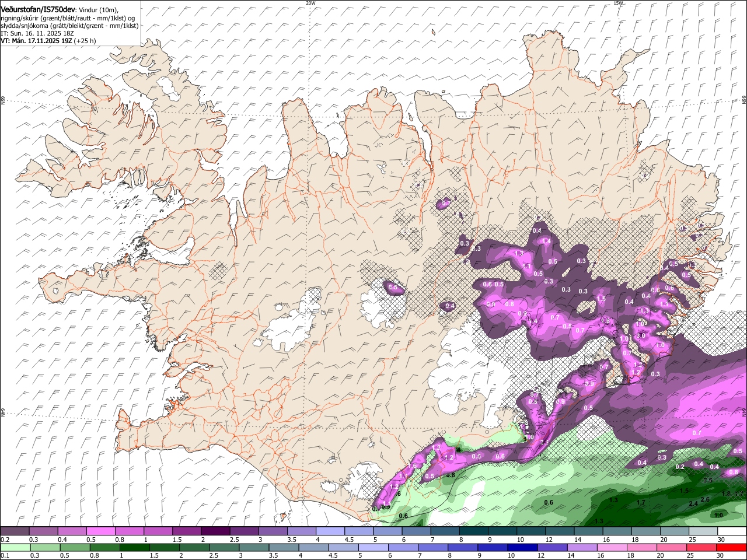This screenshot has width=747, height=560.
Task: Select the 2.4 rain value on the map
Action: (x=693, y=503)
